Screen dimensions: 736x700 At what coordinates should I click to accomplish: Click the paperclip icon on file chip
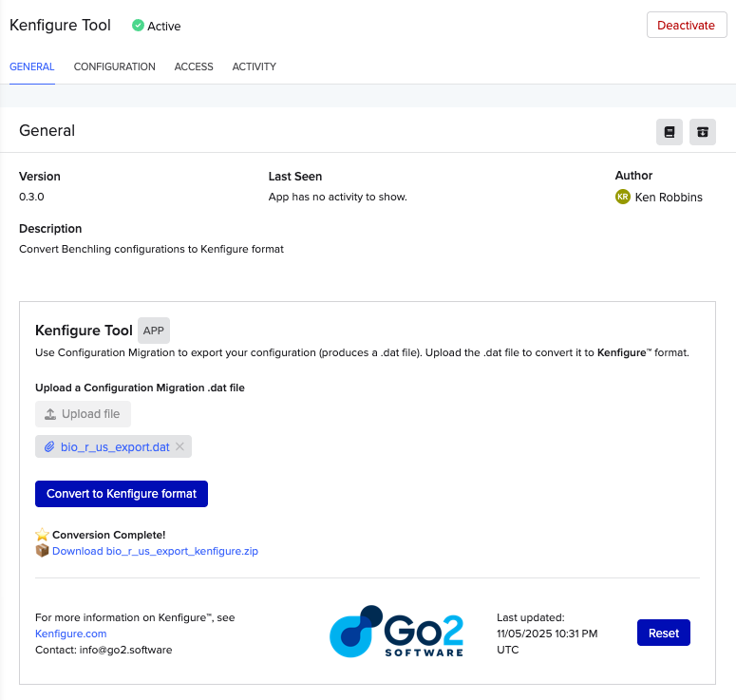[x=49, y=446]
